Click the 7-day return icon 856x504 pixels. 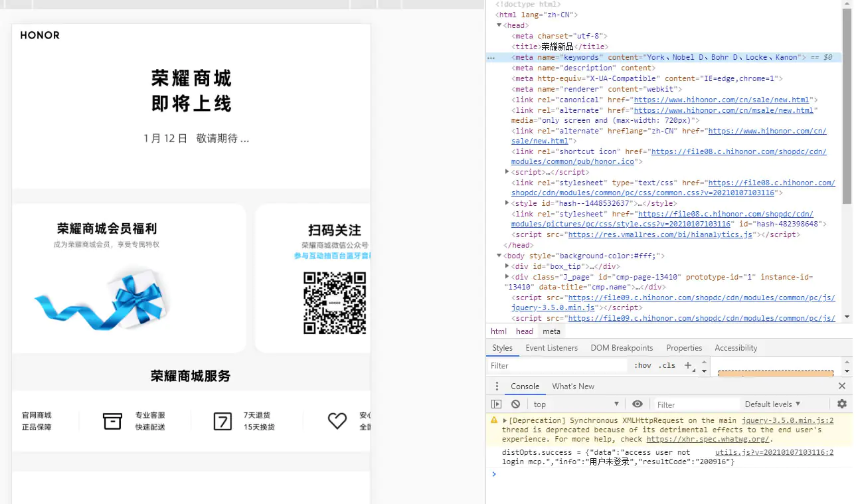pos(222,421)
